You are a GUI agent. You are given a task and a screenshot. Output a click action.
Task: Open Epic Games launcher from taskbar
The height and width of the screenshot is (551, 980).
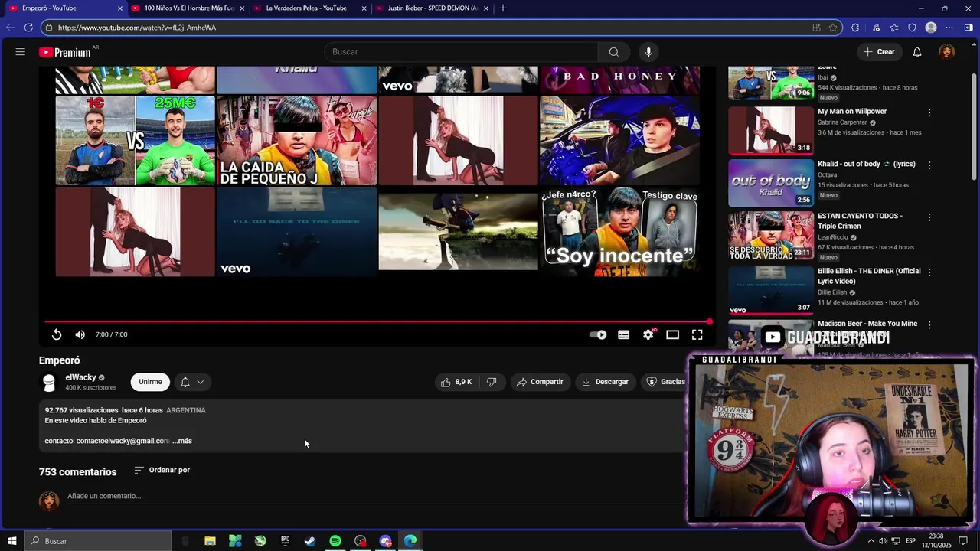click(x=285, y=541)
